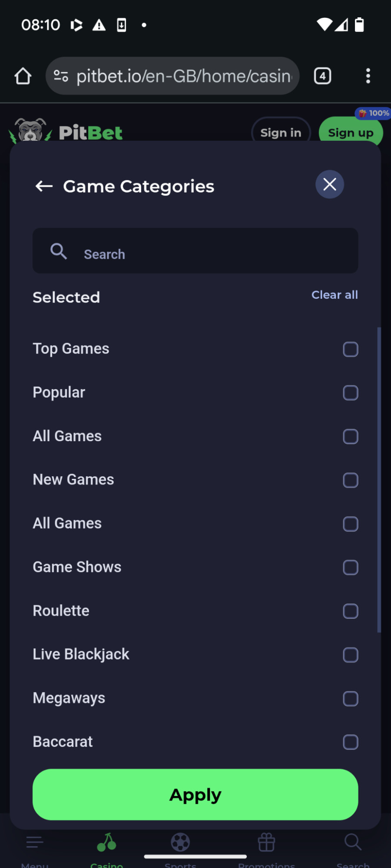Go back using the arrow beside Game Categories
Image resolution: width=391 pixels, height=868 pixels.
tap(44, 186)
